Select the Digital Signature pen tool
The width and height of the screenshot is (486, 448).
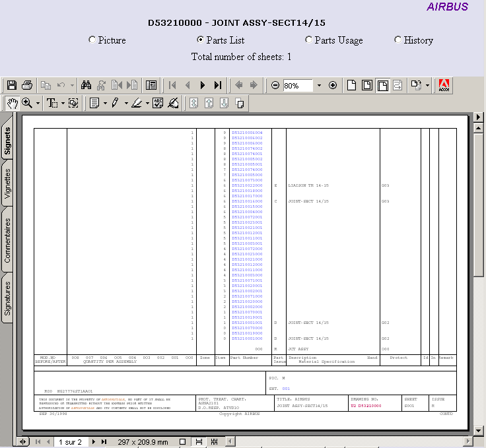(x=173, y=103)
